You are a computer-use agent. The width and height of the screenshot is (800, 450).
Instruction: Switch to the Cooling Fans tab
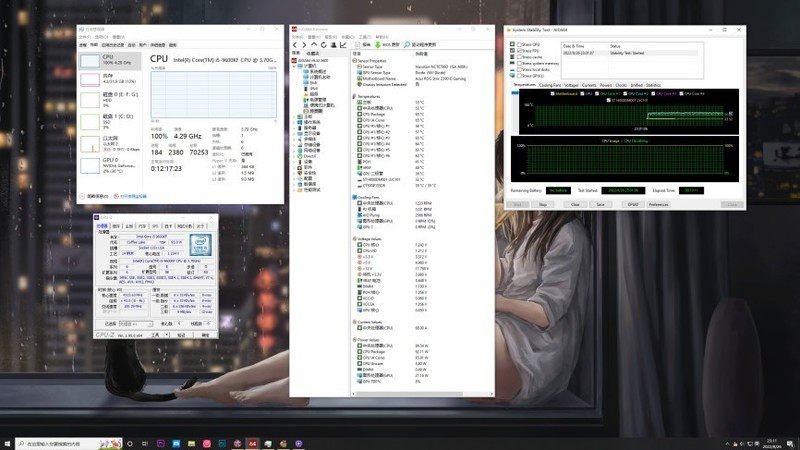[550, 85]
